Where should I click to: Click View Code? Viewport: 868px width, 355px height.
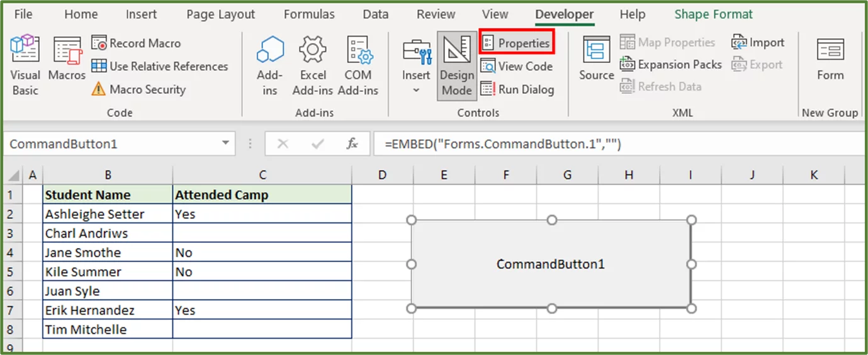tap(517, 66)
